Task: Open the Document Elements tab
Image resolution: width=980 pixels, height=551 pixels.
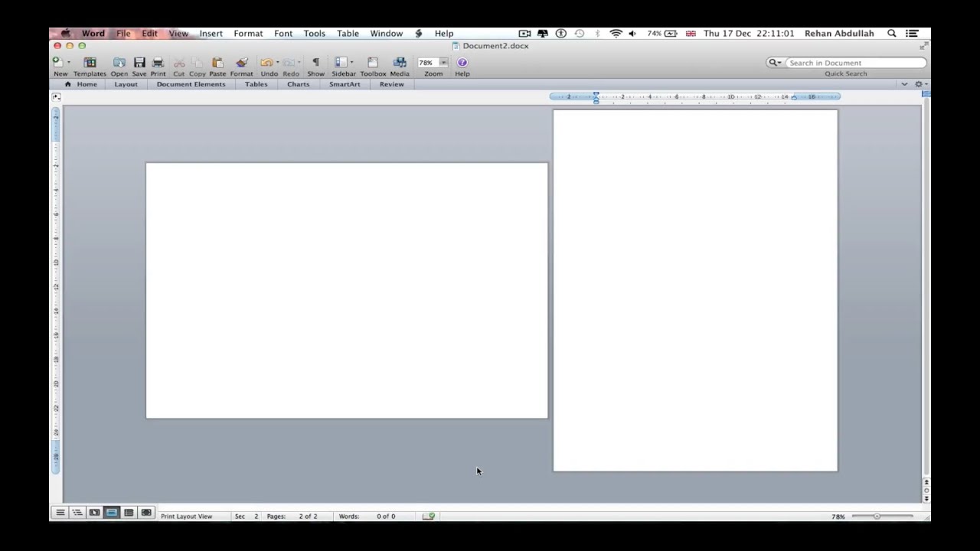Action: [x=191, y=84]
